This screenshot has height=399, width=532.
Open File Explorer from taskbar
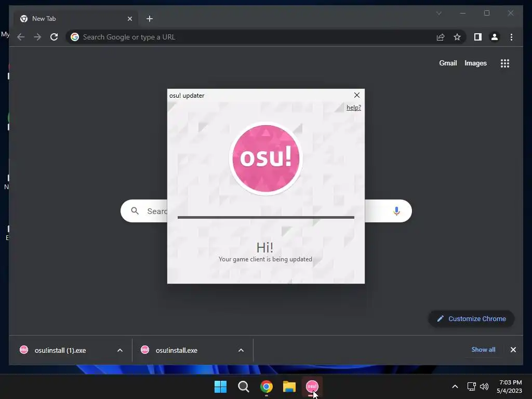289,387
